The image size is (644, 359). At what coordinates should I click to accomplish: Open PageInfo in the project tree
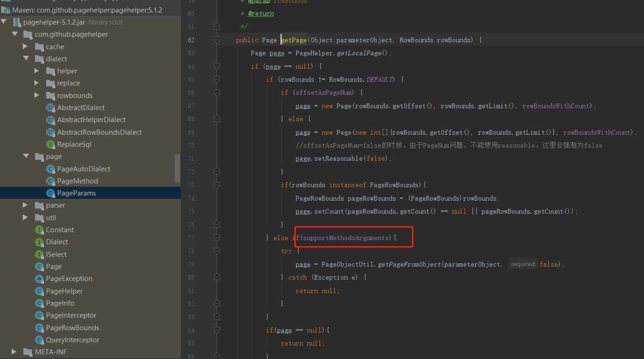pos(60,303)
